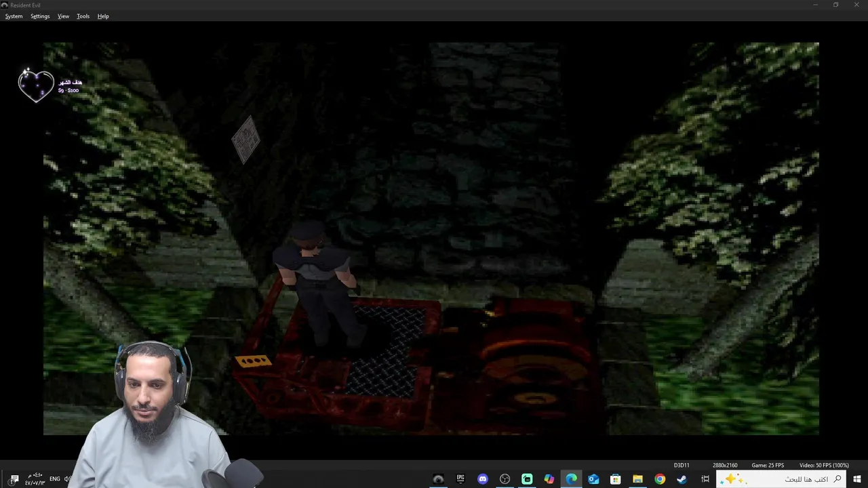The width and height of the screenshot is (868, 488).
Task: Open the emulator app taskbar icon
Action: [x=438, y=479]
